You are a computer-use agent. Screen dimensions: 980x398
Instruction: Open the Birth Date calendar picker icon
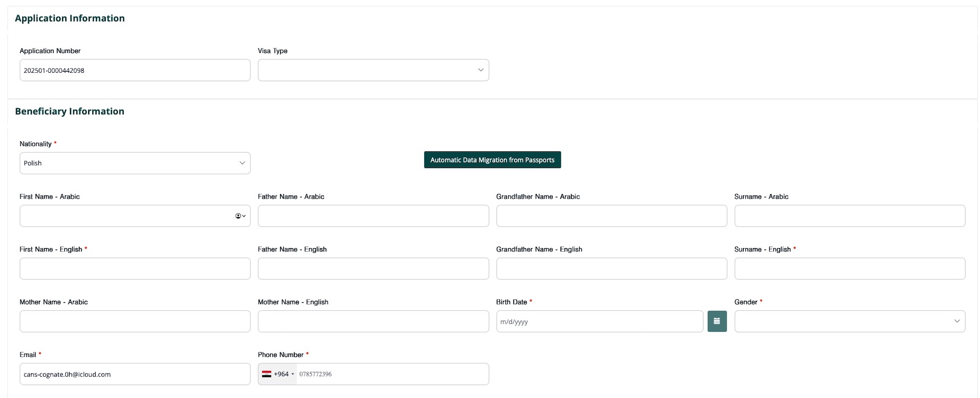[x=717, y=321]
